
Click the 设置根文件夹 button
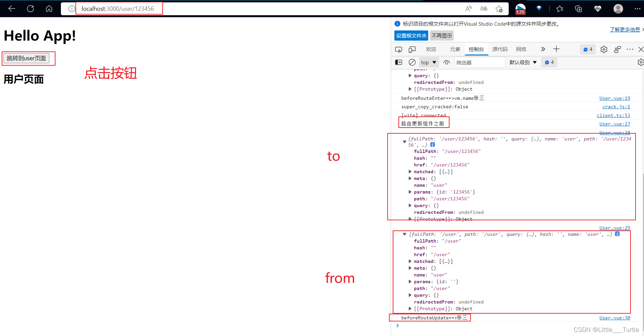[411, 36]
